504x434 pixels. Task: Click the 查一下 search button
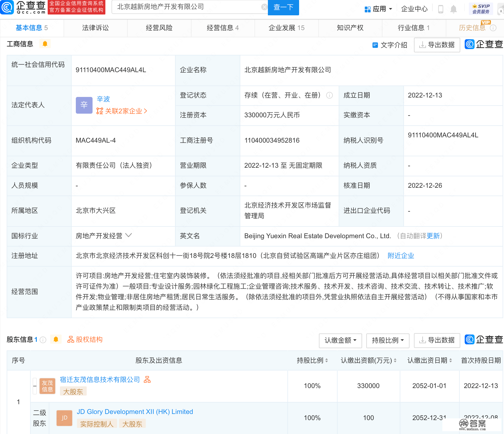283,7
